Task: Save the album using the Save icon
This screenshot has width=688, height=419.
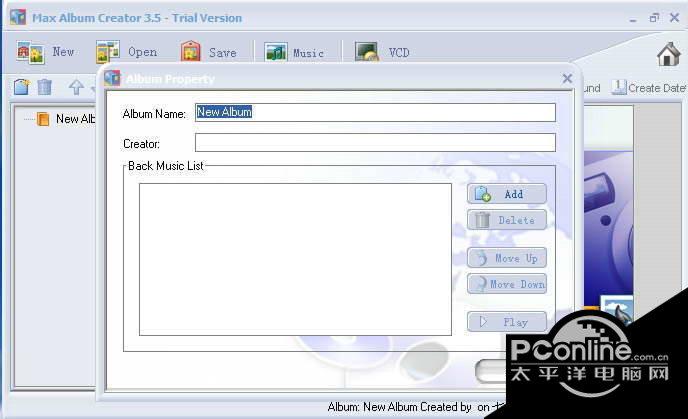Action: coord(190,51)
